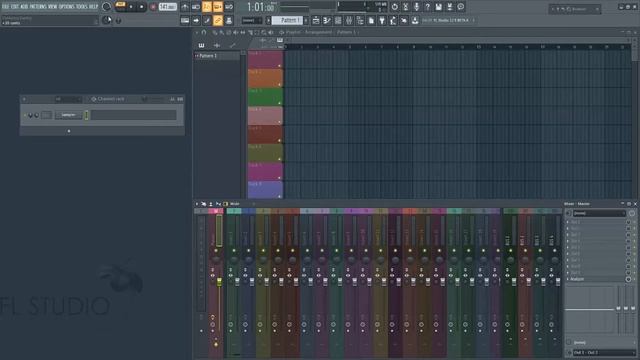640x360 pixels.
Task: Open the Playlist view icon
Action: point(316,20)
